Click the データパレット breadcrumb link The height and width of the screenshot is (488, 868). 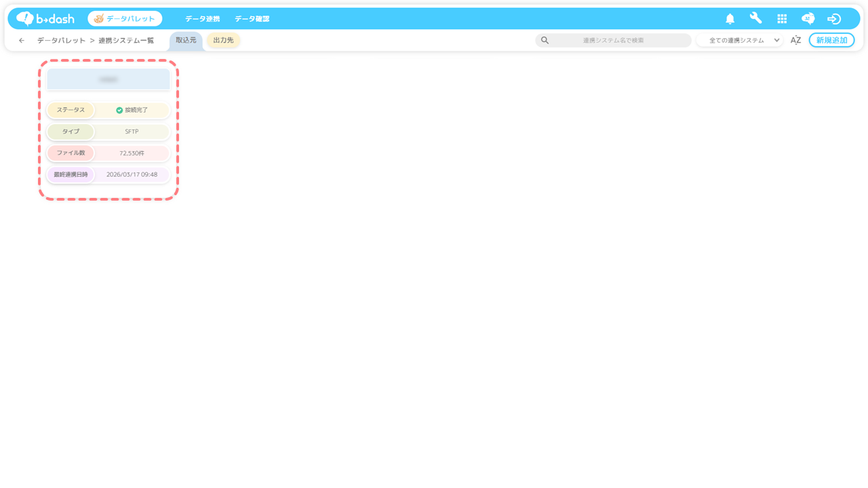click(61, 41)
